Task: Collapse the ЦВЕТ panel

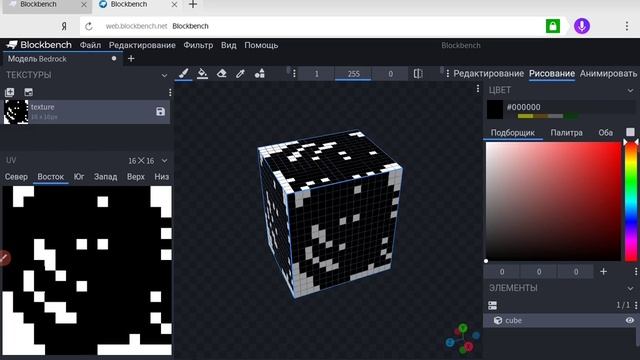Action: (631, 90)
